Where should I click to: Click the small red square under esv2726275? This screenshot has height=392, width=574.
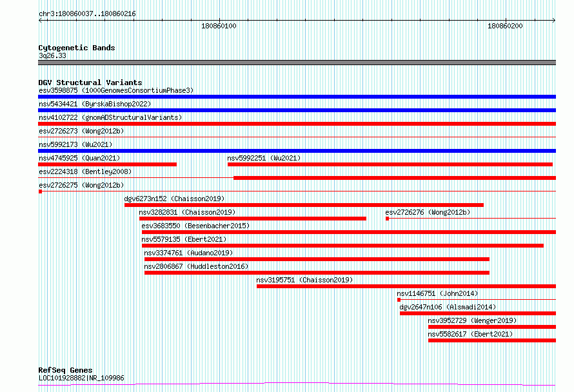[x=40, y=191]
